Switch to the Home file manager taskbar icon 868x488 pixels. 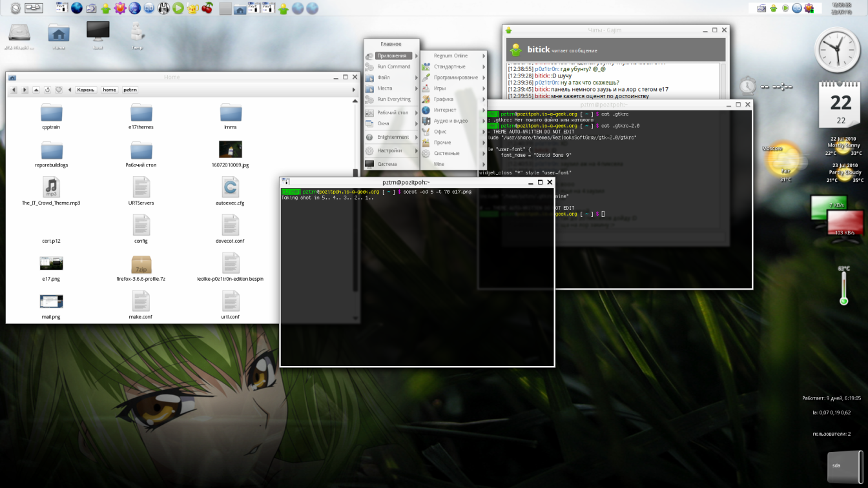point(240,8)
